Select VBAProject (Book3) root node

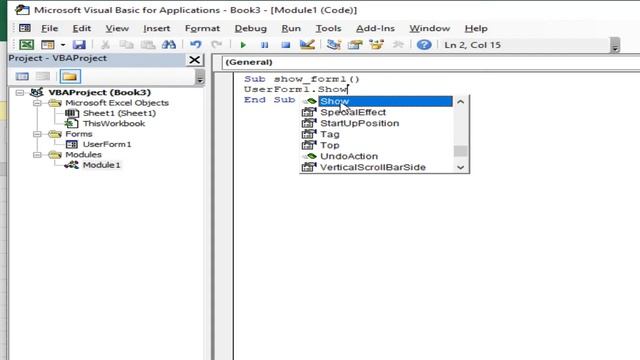[99, 93]
